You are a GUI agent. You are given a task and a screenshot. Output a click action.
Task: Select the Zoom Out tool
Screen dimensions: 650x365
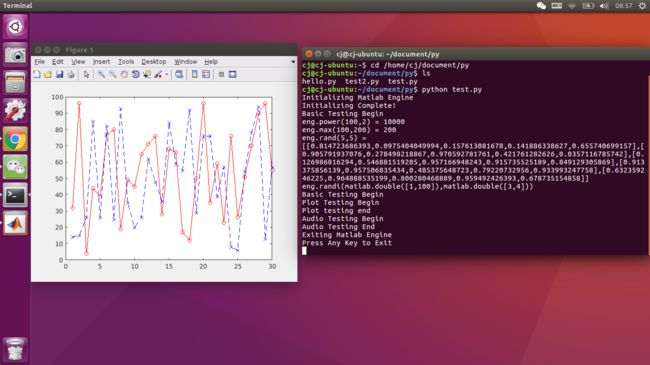point(113,75)
